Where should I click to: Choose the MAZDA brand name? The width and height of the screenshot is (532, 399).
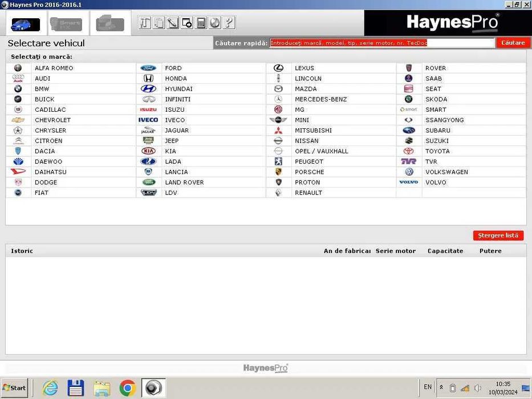click(x=306, y=89)
